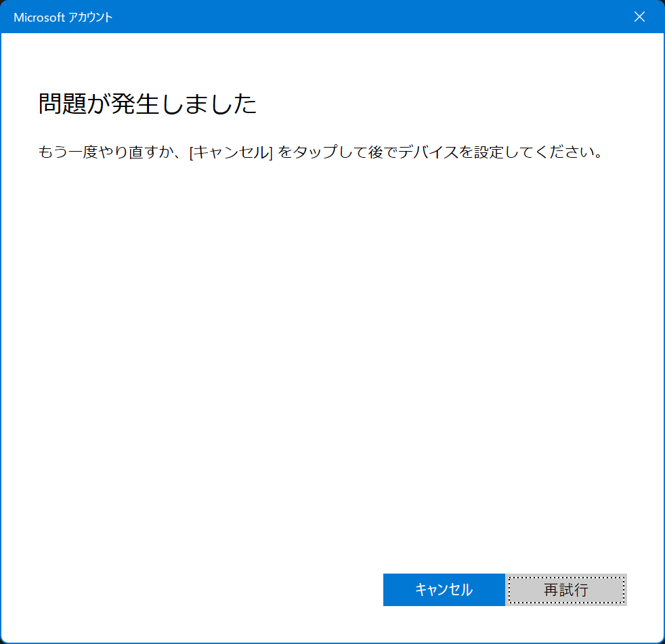Image resolution: width=665 pixels, height=644 pixels.
Task: Click the 再試行 retry button
Action: 566,590
